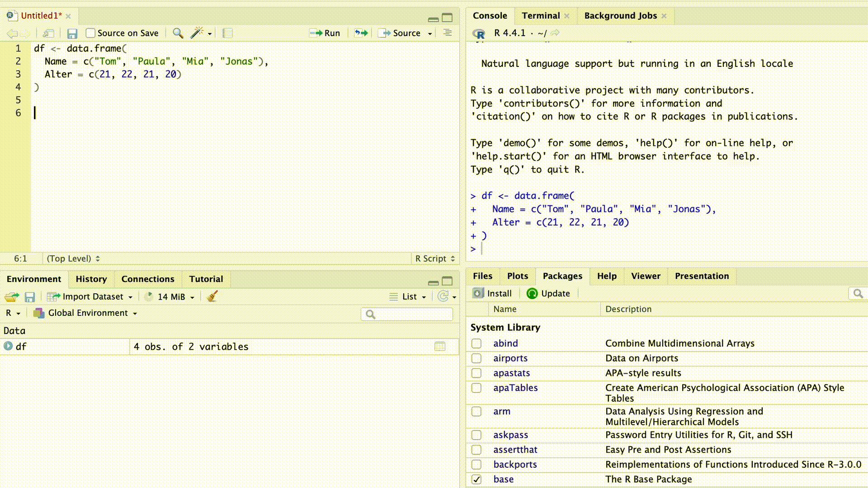Open the code tools magic wand
This screenshot has height=488, width=868.
(197, 33)
